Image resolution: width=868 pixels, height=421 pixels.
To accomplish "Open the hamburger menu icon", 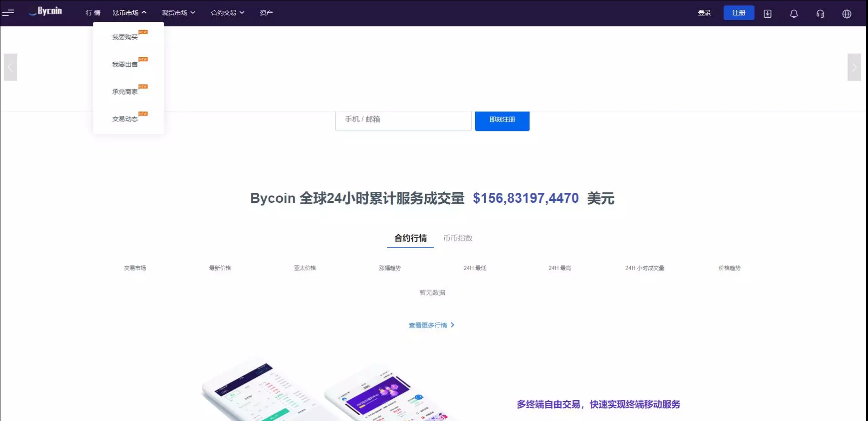I will click(8, 13).
